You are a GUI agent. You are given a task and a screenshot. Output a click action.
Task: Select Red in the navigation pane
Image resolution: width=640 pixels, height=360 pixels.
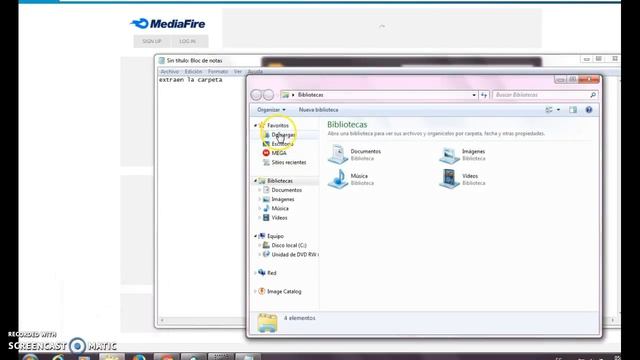(271, 273)
